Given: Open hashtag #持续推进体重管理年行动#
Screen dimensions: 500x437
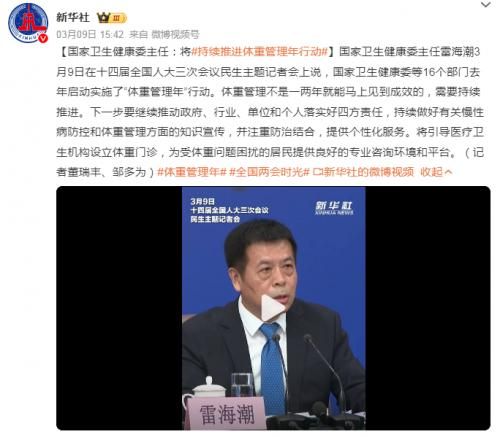Looking at the screenshot, I should click(x=260, y=52).
